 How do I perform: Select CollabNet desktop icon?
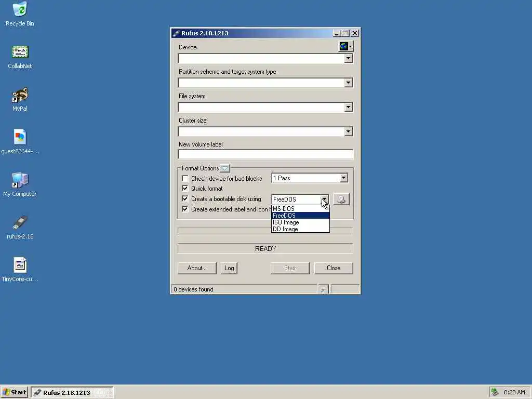[x=20, y=57]
